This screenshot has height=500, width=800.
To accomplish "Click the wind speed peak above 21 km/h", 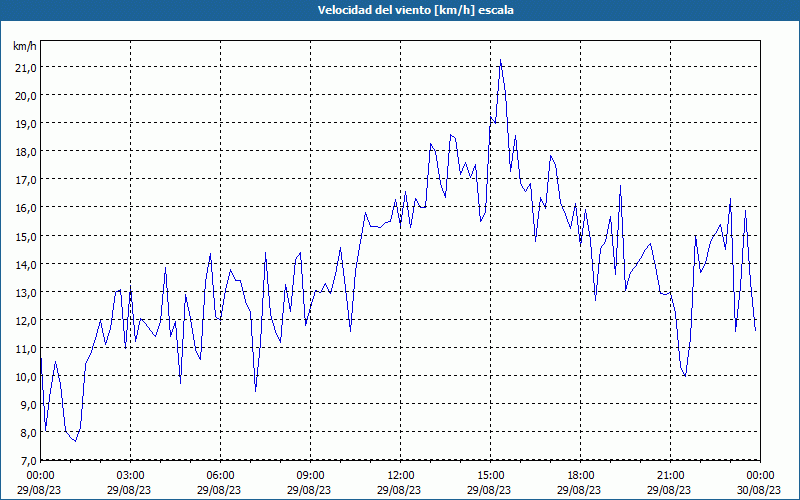I will pyautogui.click(x=501, y=60).
